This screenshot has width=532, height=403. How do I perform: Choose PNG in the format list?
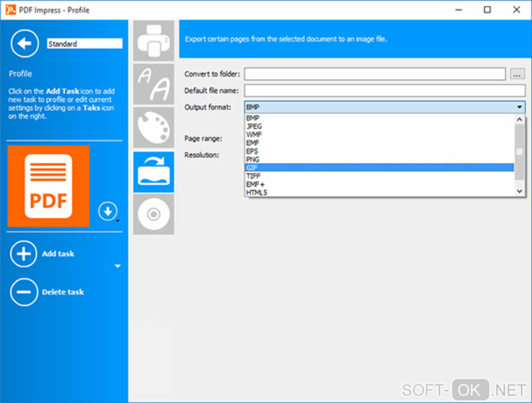pos(379,160)
